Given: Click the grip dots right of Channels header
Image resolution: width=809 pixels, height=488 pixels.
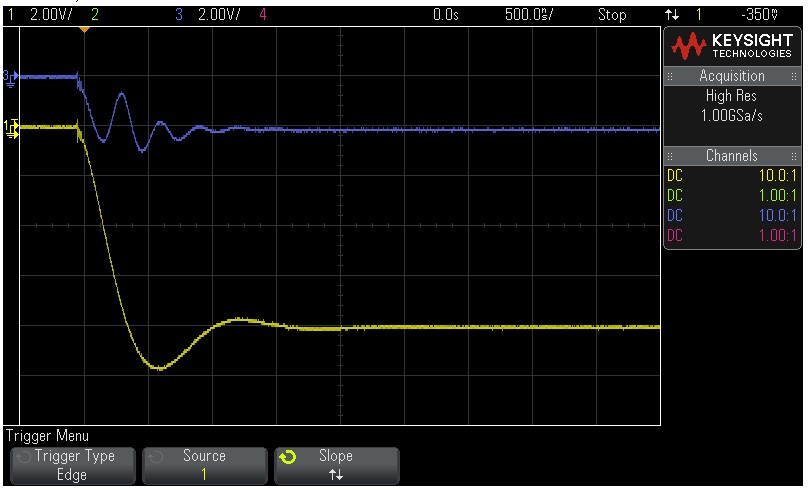Looking at the screenshot, I should click(794, 156).
